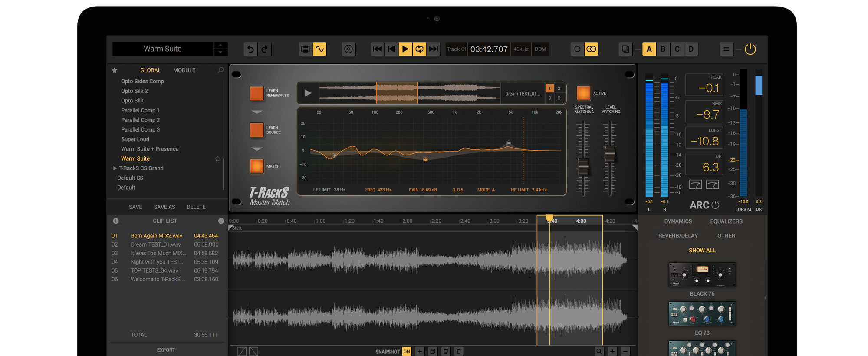The width and height of the screenshot is (868, 356).
Task: Open the Warm Suite preset name field
Action: pyautogui.click(x=163, y=49)
